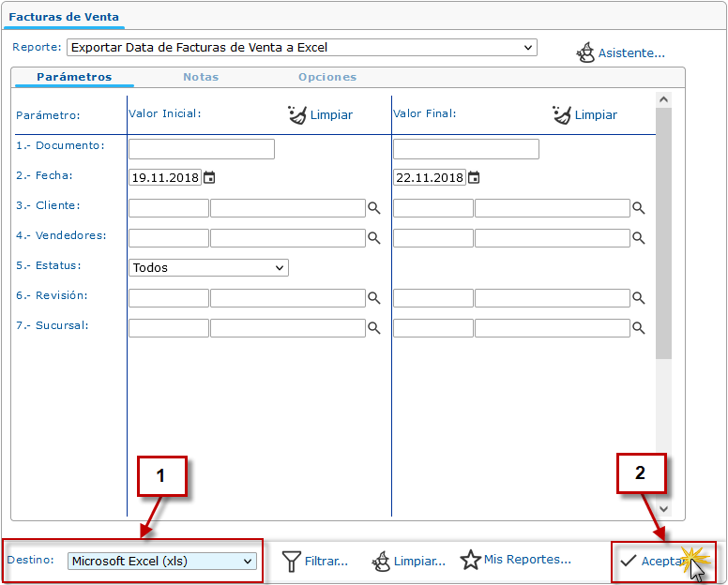Screen dimensions: 728x585
Task: Click the Asistente... link
Action: point(631,52)
